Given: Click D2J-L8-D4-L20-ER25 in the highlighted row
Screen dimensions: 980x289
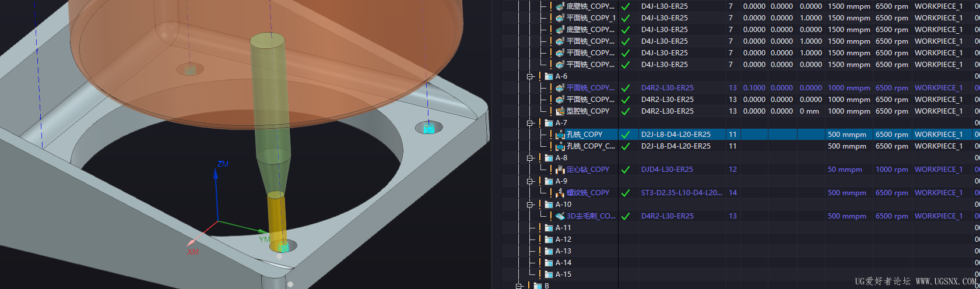Looking at the screenshot, I should pos(676,135).
